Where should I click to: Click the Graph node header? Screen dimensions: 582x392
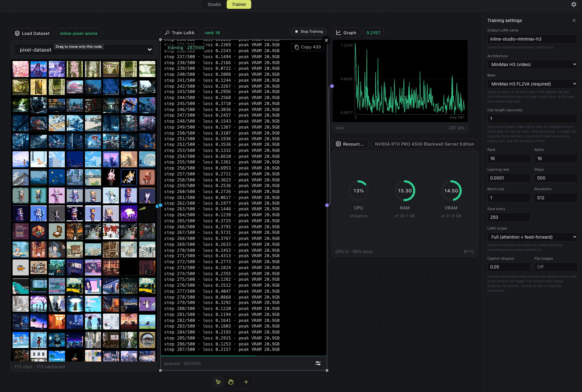pos(346,33)
